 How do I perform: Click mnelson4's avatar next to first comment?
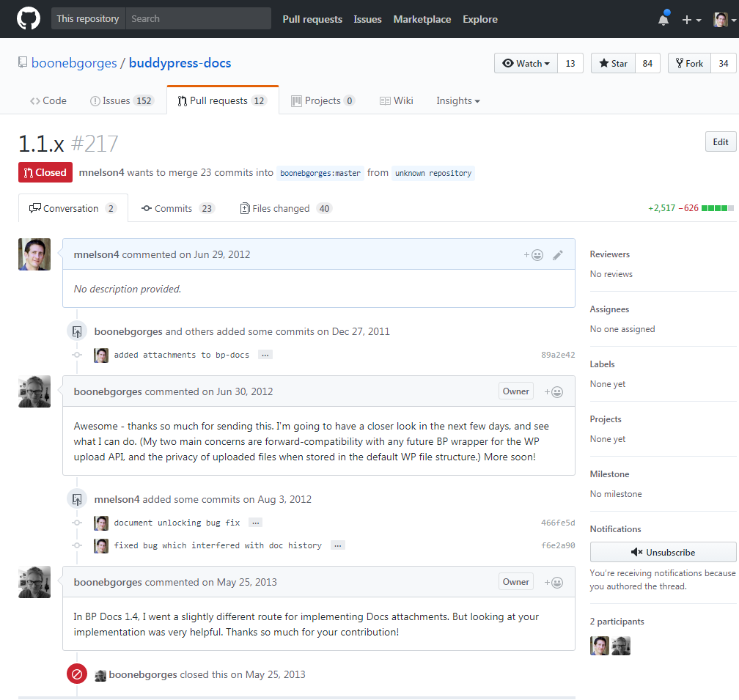[34, 254]
